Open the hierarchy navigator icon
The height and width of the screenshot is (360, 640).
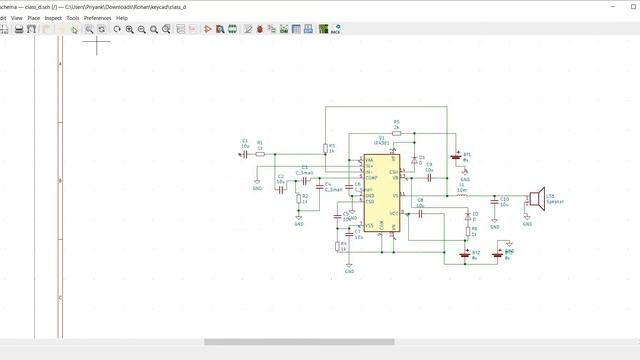(x=181, y=29)
